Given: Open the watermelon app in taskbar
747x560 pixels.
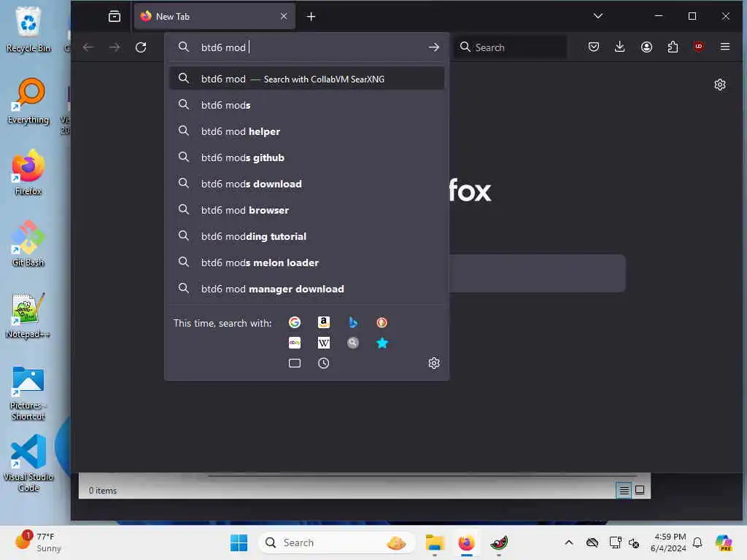Looking at the screenshot, I should tap(499, 542).
